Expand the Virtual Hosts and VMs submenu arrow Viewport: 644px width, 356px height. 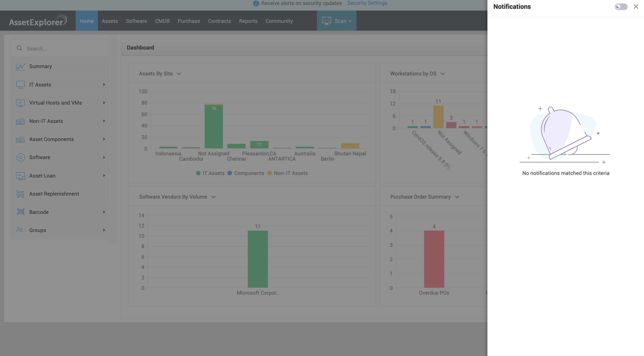(104, 103)
